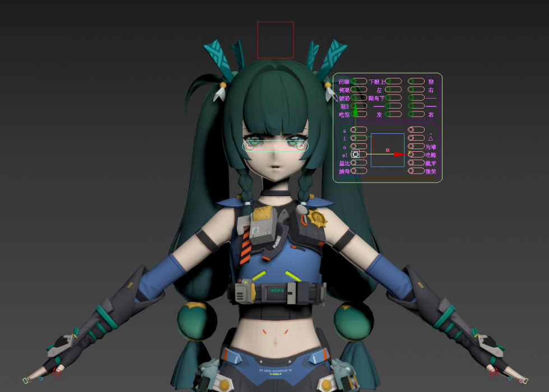The image size is (549, 392).
Task: Select the 愤怒 slider knob
Action: 353,97
